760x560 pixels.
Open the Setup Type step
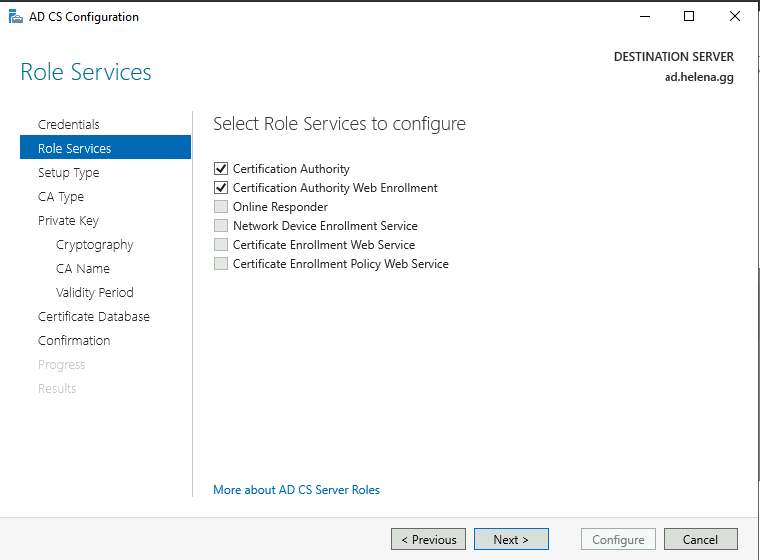(x=69, y=173)
